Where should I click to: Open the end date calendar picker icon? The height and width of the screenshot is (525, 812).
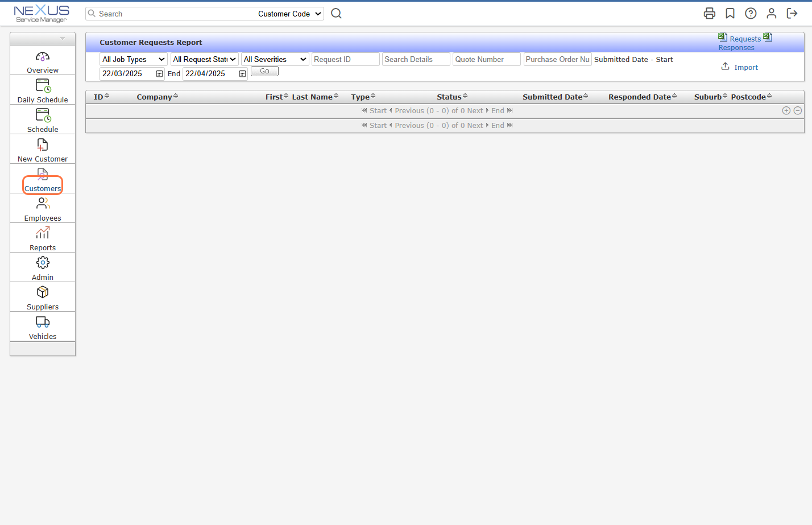click(242, 74)
